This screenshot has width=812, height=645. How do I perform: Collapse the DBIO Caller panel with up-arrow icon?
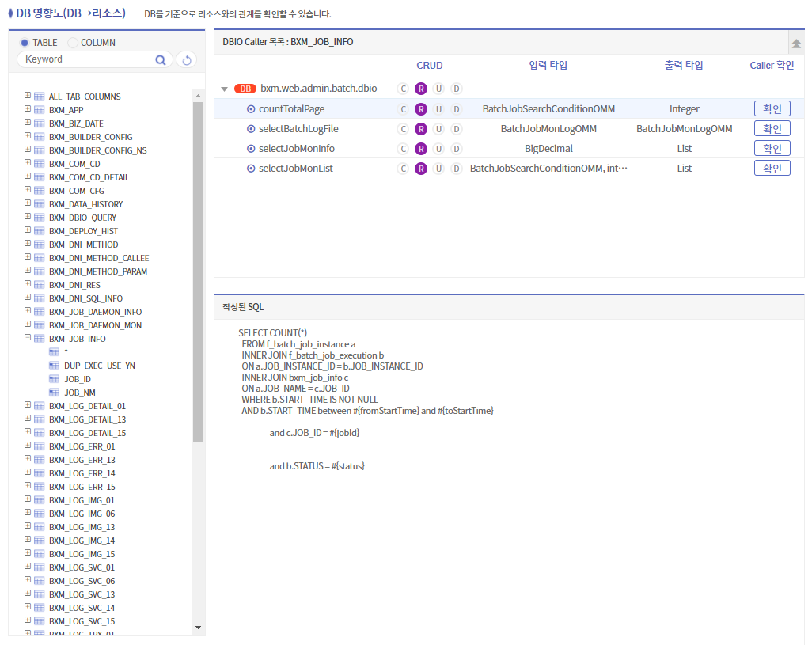coord(796,44)
